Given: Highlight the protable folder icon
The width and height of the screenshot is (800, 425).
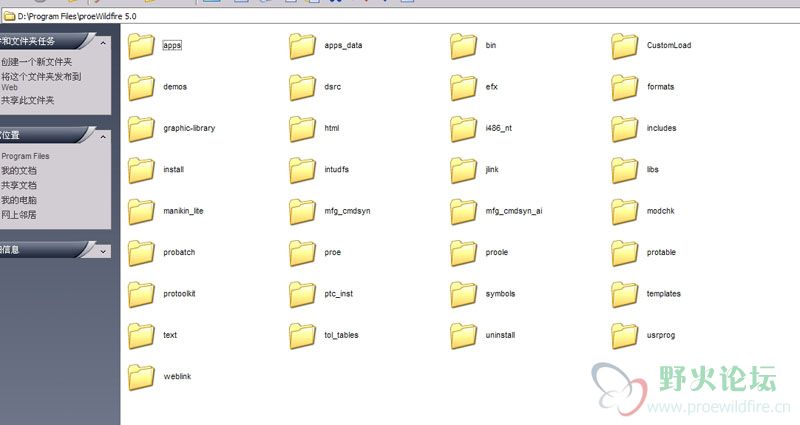Looking at the screenshot, I should (x=624, y=253).
